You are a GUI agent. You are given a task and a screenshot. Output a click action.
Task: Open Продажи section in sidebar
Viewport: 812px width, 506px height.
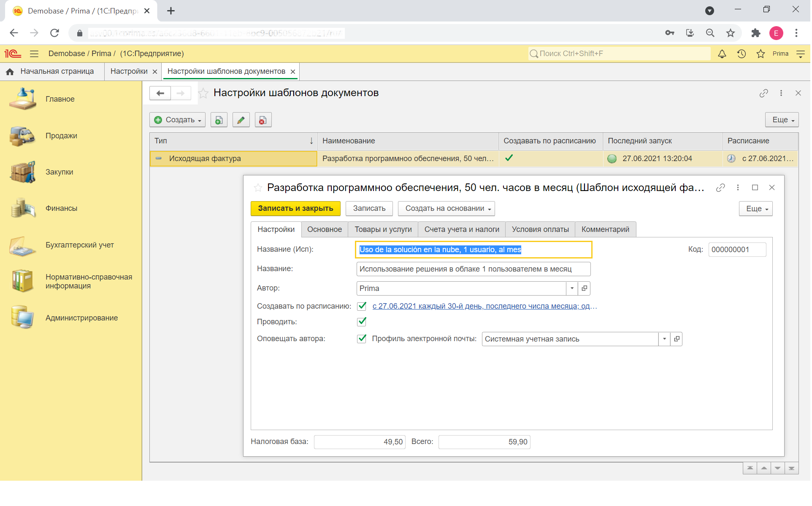click(x=61, y=136)
